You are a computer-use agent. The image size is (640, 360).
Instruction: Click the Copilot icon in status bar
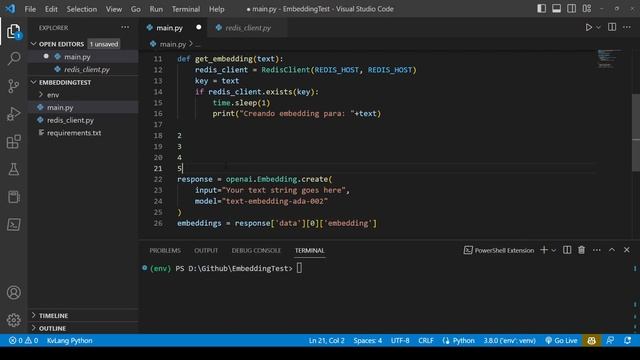591,340
